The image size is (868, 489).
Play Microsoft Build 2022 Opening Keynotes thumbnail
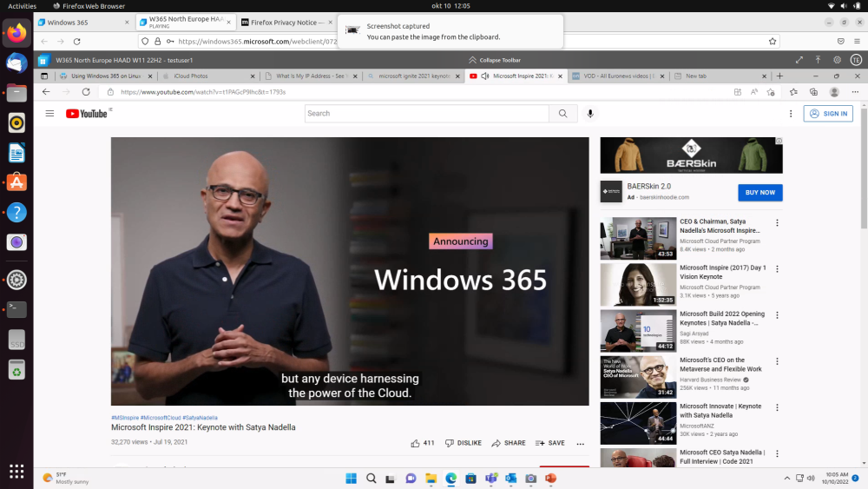pyautogui.click(x=638, y=331)
